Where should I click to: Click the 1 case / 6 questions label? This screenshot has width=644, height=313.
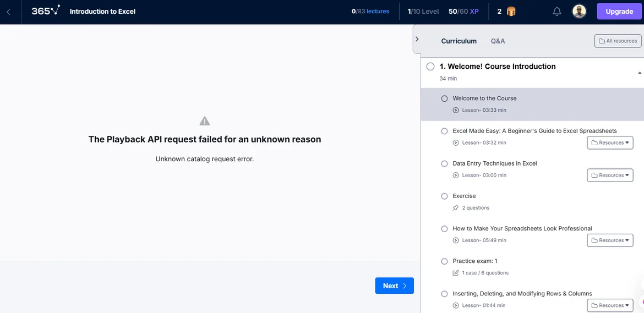click(x=485, y=273)
